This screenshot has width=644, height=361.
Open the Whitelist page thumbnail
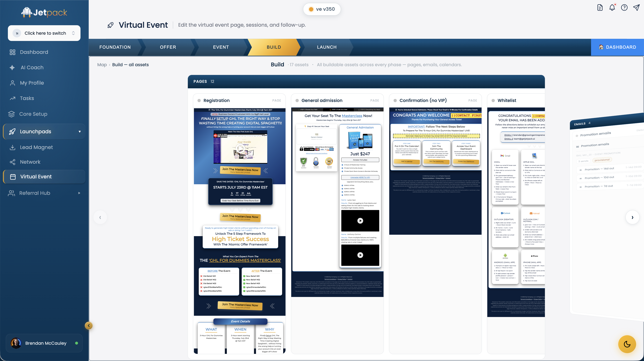[516, 213]
